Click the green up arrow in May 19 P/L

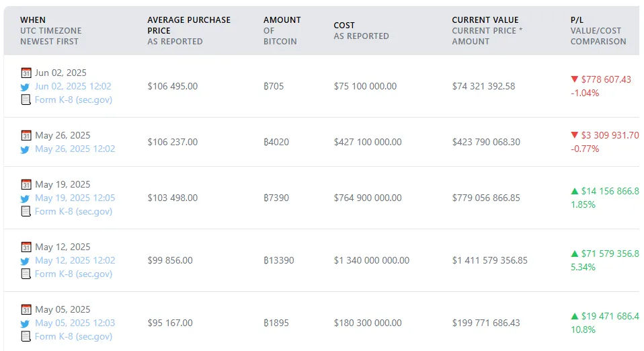[575, 192]
